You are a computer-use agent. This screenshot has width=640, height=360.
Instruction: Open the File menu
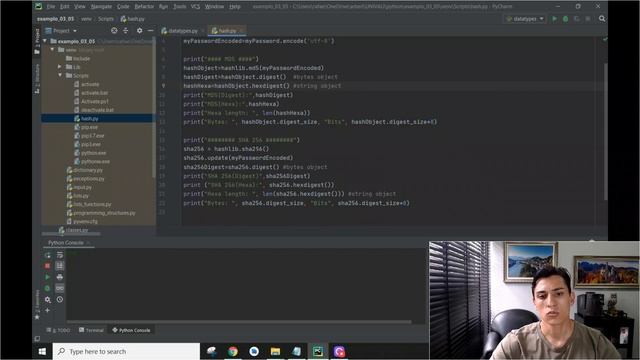[51, 7]
